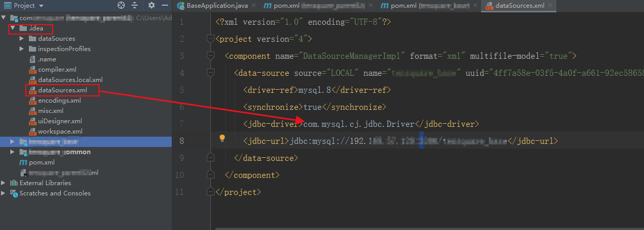Image resolution: width=644 pixels, height=230 pixels.
Task: Click the editor horizontal scrollbar
Action: 430,227
